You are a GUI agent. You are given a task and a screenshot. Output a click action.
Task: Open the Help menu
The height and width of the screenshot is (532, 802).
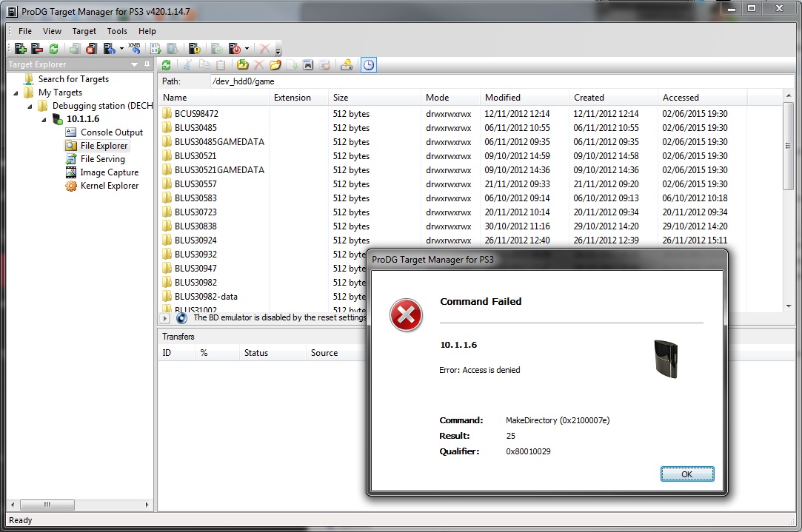pos(147,31)
